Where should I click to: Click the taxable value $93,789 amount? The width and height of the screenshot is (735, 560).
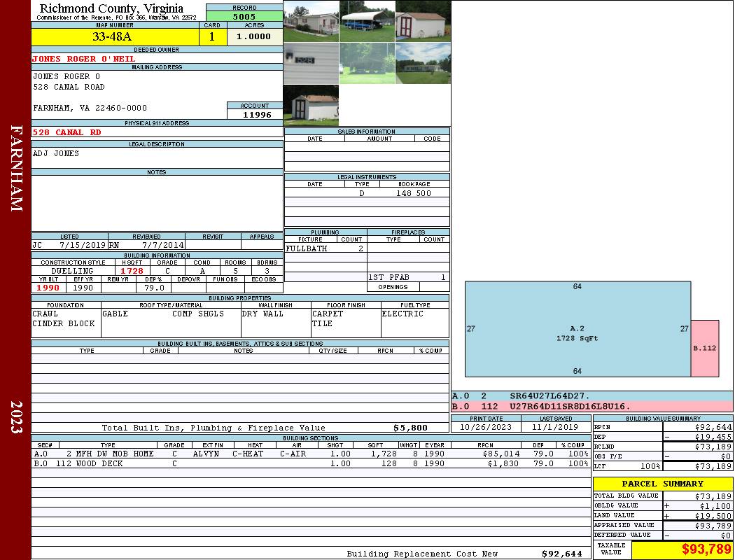coord(682,549)
